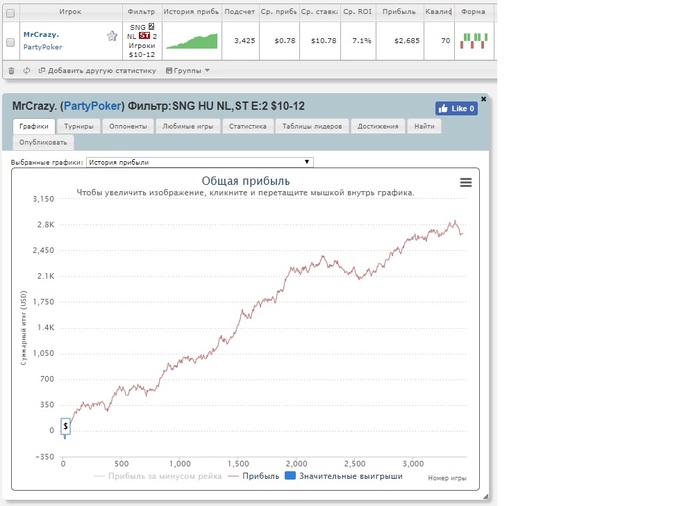Close the MrCrazy. details panel
The width and height of the screenshot is (700, 506).
483,99
